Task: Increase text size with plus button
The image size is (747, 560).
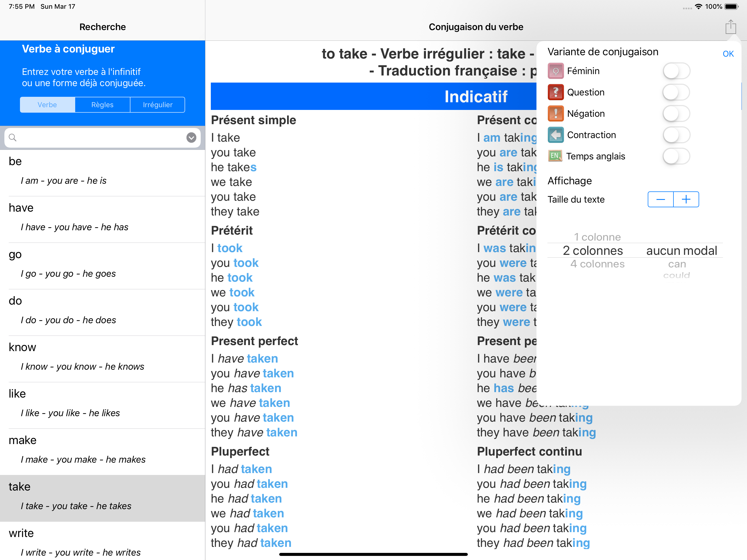Action: 686,199
